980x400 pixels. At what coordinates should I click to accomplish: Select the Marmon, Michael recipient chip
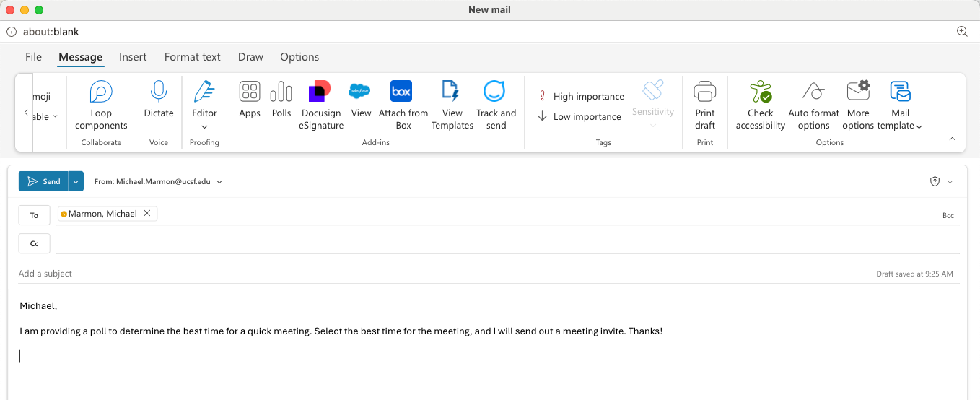tap(102, 213)
